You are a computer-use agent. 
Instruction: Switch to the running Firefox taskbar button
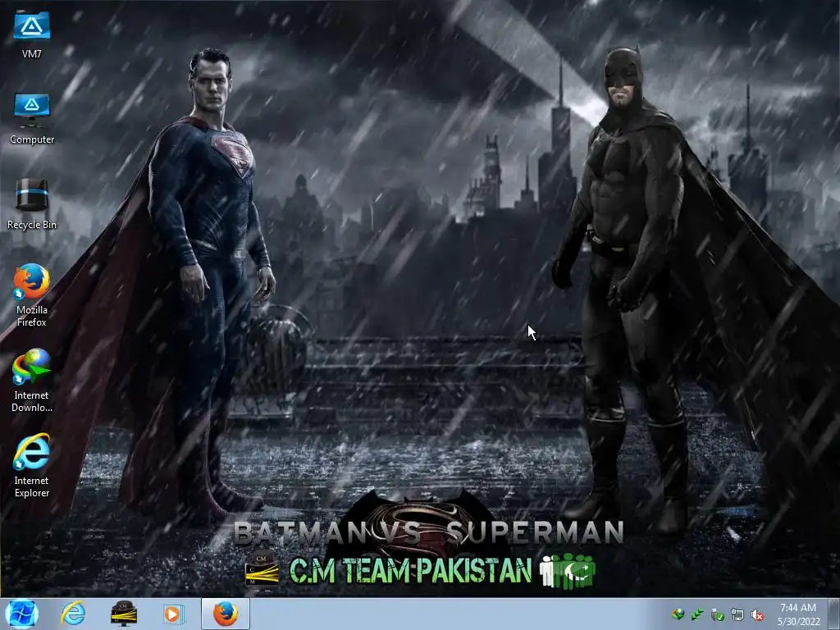[226, 614]
